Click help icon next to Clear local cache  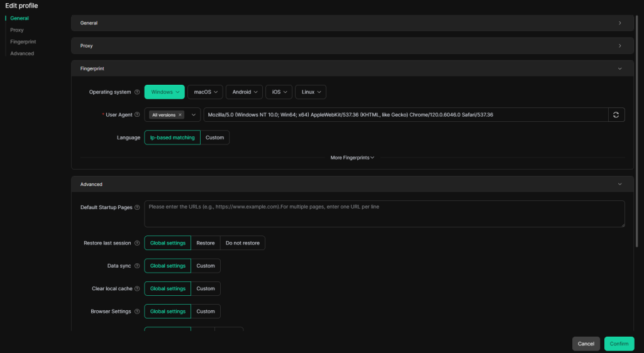tap(137, 289)
